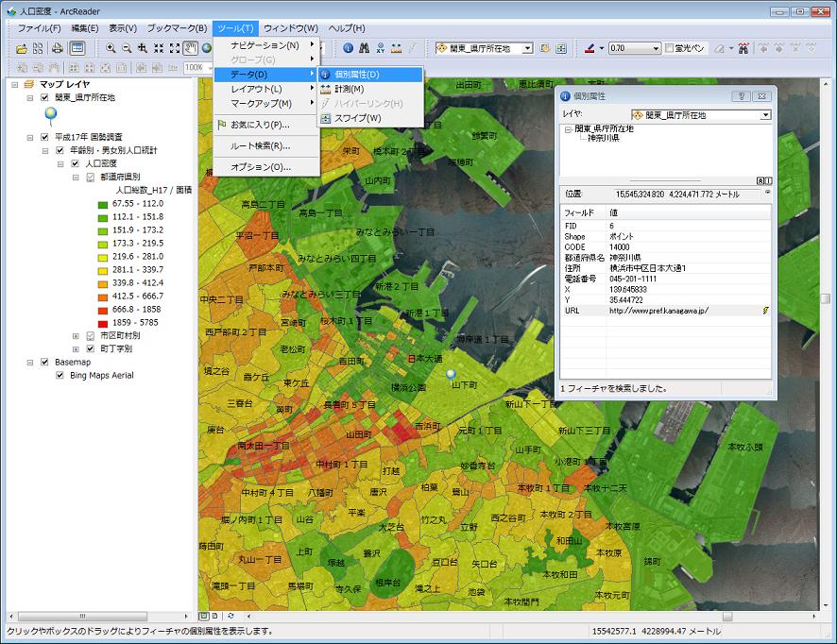Click the 山下町 map pin marker
The height and width of the screenshot is (644, 837).
451,374
